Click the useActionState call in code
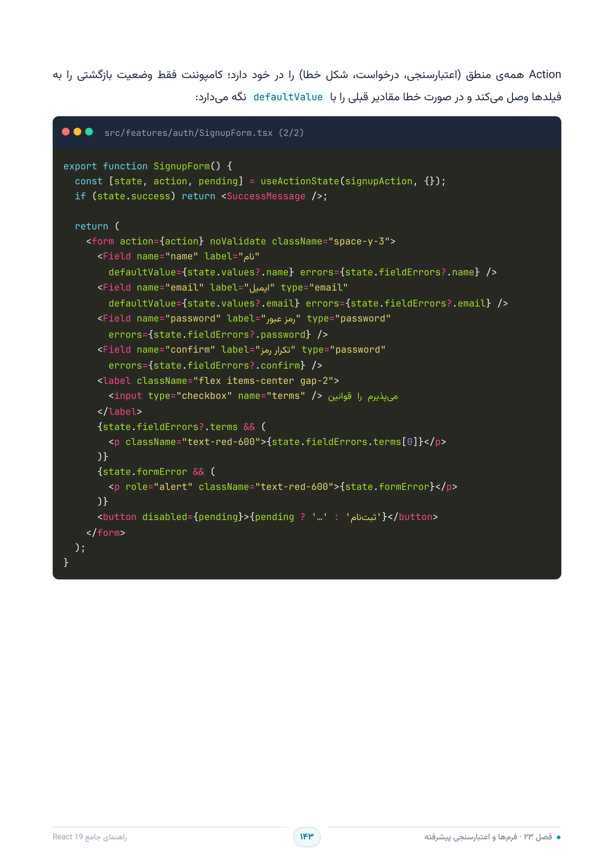614x868 pixels. [x=300, y=182]
